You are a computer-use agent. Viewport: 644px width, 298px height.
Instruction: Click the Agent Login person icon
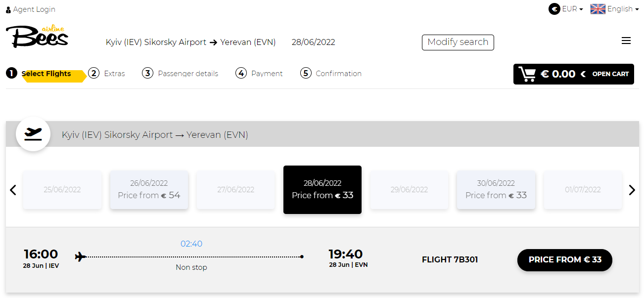(x=8, y=9)
